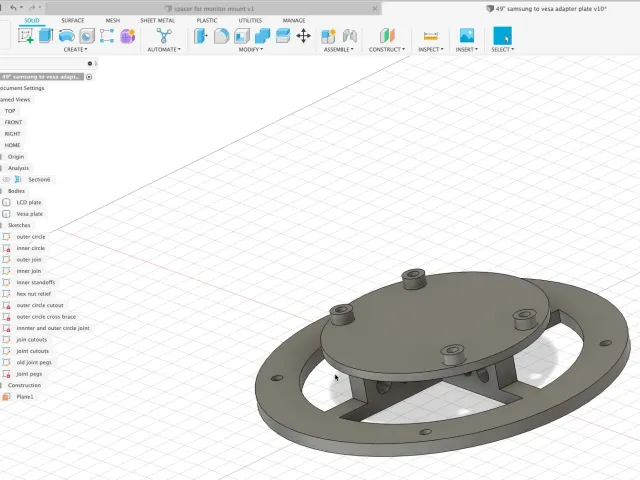Click the browser panel options dot
The image size is (640, 480).
[x=90, y=63]
